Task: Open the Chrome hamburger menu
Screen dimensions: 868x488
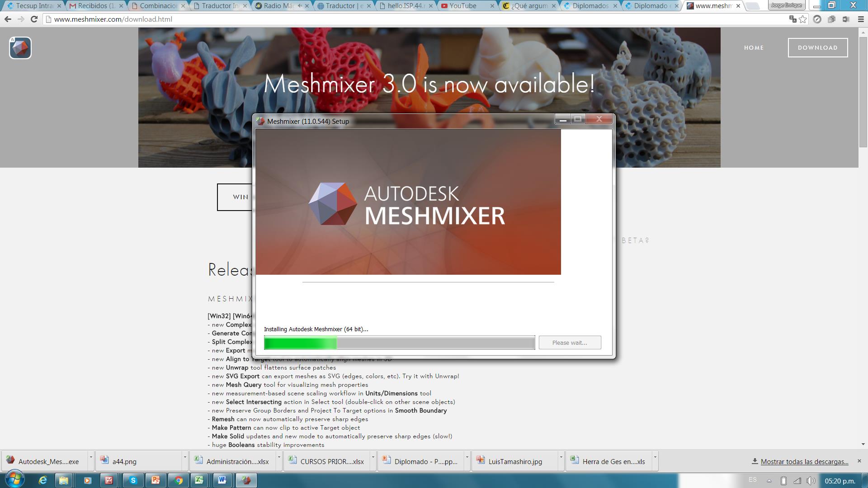Action: [x=861, y=19]
